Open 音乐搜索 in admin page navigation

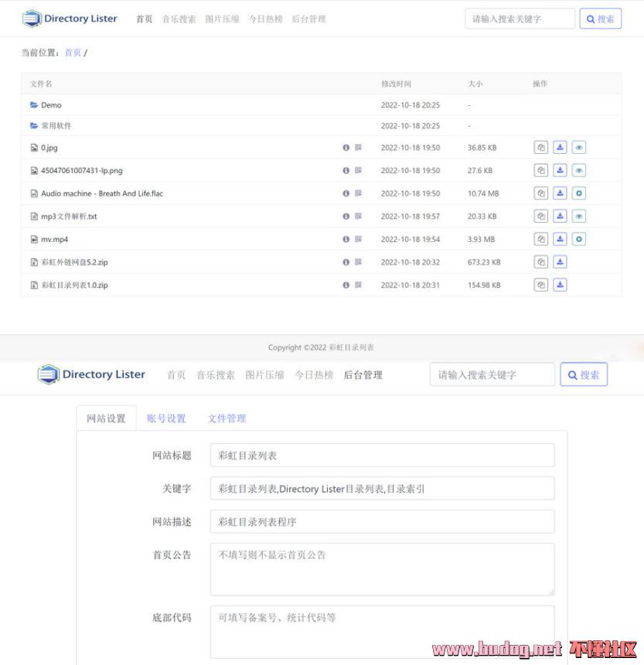coord(216,375)
